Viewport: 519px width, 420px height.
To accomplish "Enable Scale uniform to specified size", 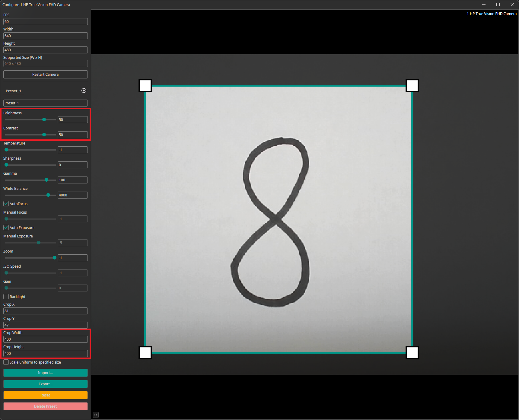I will tap(6, 362).
